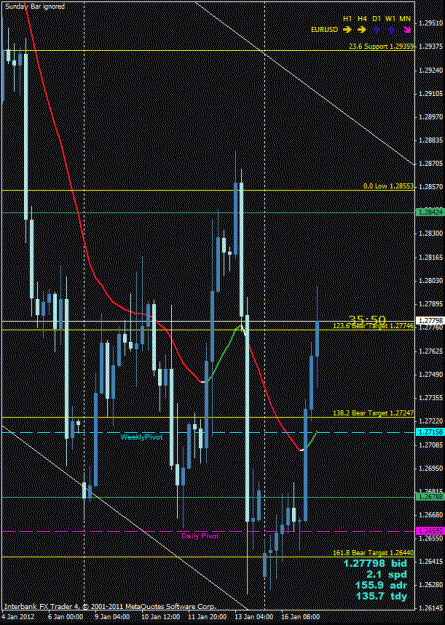Click the '16 Jan 08:00' time axis label
445x625 pixels.
tap(301, 616)
